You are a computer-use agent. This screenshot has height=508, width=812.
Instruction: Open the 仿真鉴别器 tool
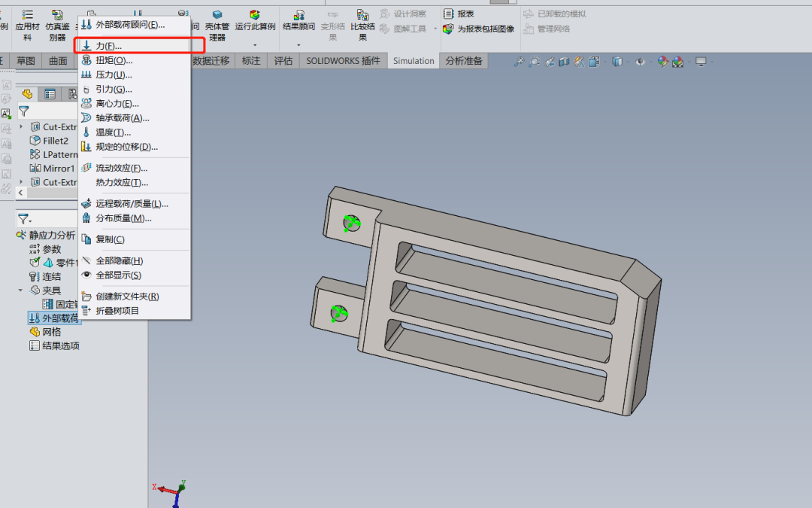click(x=57, y=25)
